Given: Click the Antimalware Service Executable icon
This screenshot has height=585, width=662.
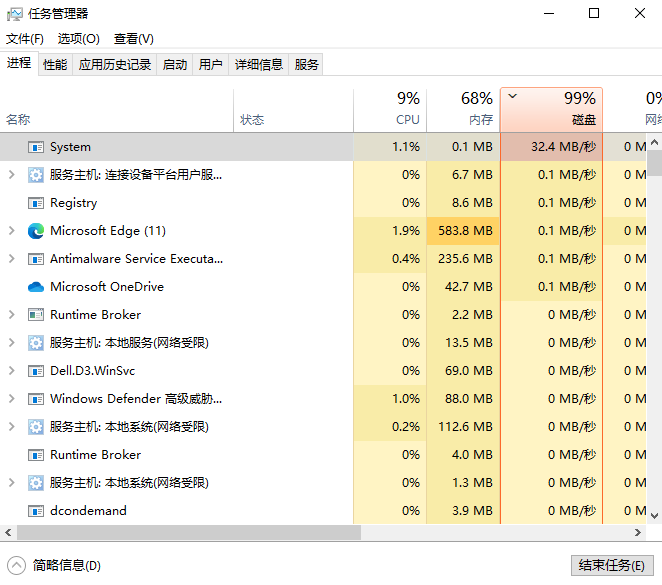Looking at the screenshot, I should [36, 259].
